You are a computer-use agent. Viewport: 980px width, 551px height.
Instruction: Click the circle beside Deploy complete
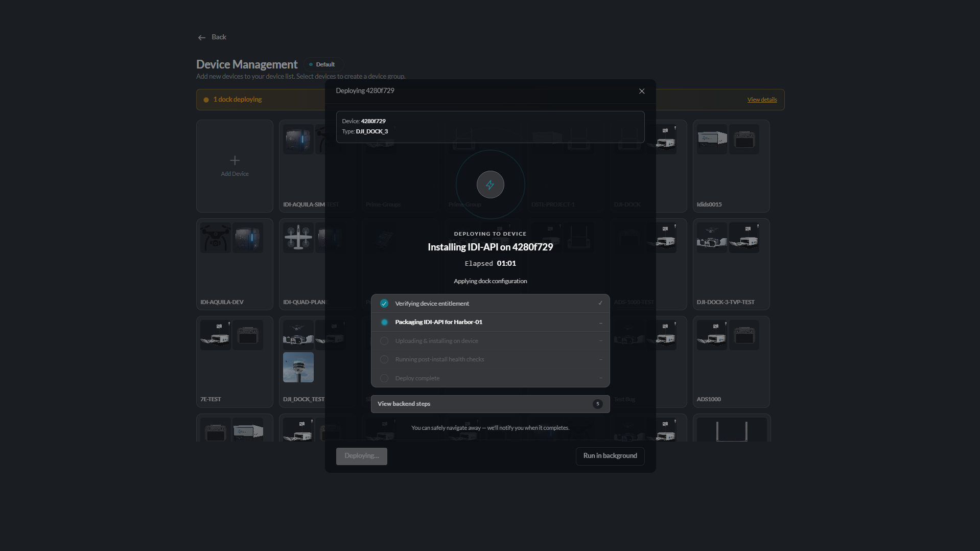pos(384,378)
